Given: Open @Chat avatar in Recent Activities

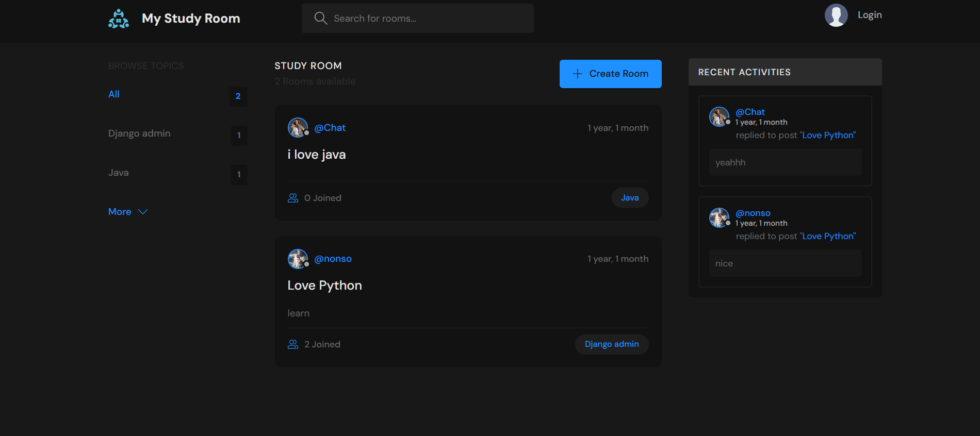Looking at the screenshot, I should (x=719, y=116).
